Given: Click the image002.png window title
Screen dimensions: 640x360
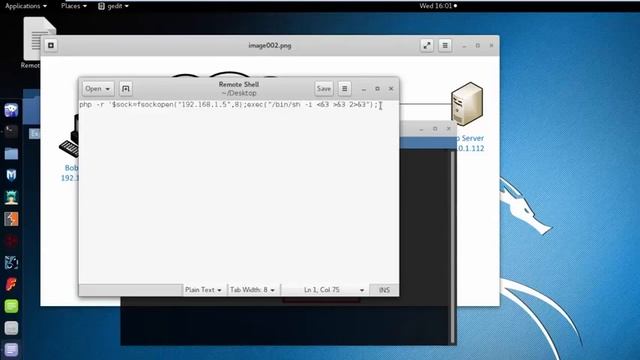Looking at the screenshot, I should [x=270, y=45].
